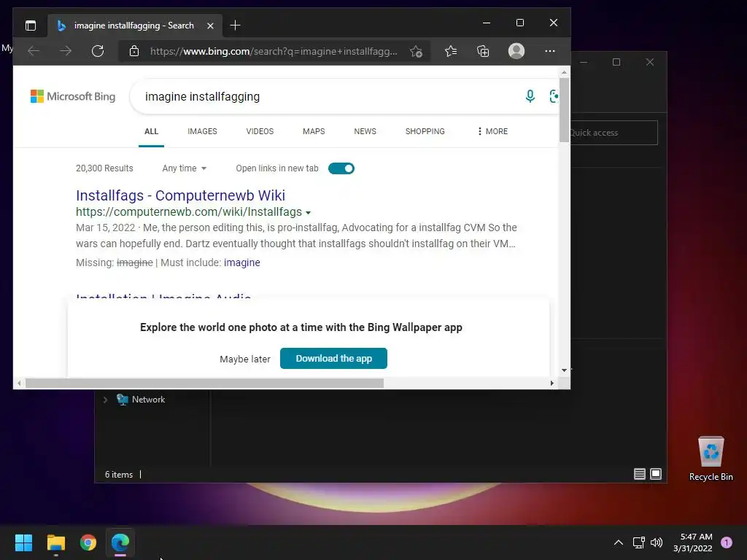Switch to the IMAGES results tab

point(203,131)
